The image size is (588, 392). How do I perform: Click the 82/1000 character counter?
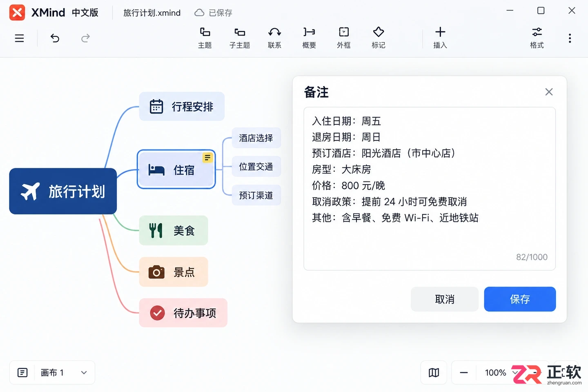(532, 257)
